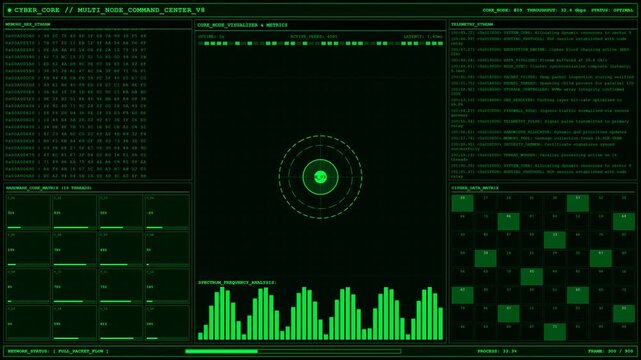Image resolution: width=641 pixels, height=360 pixels.
Task: Select the THROUGHPUT readout in the header
Action: [x=556, y=10]
